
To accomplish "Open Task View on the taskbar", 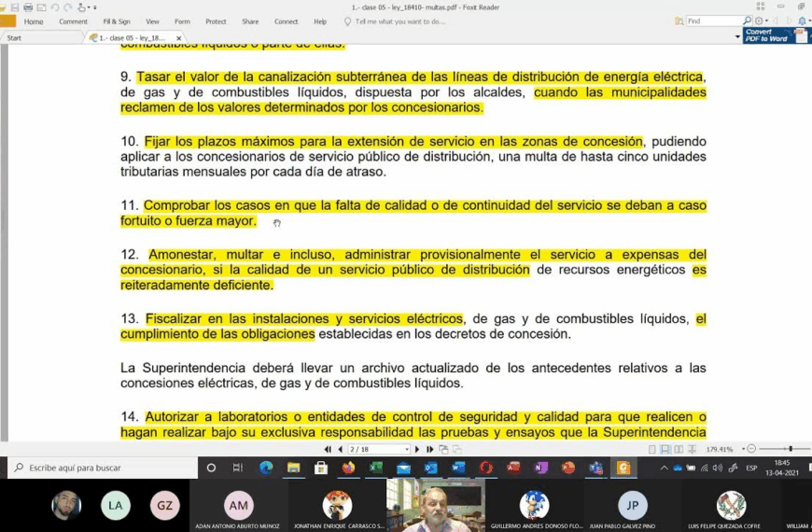I will click(x=238, y=468).
